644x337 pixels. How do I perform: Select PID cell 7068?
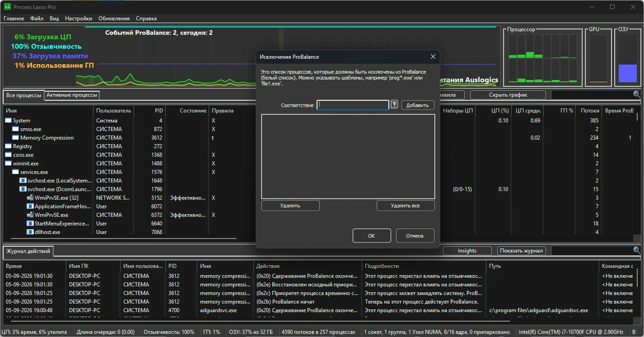156,232
